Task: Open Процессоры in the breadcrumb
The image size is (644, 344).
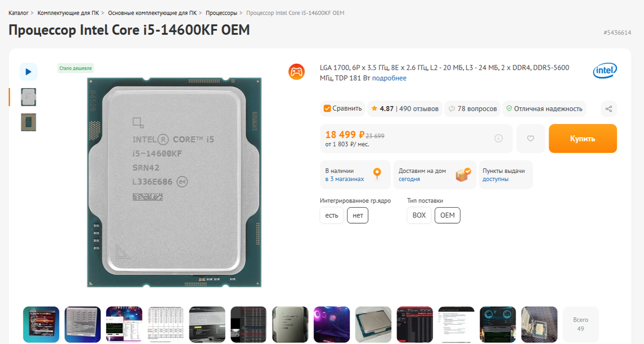Action: tap(221, 12)
